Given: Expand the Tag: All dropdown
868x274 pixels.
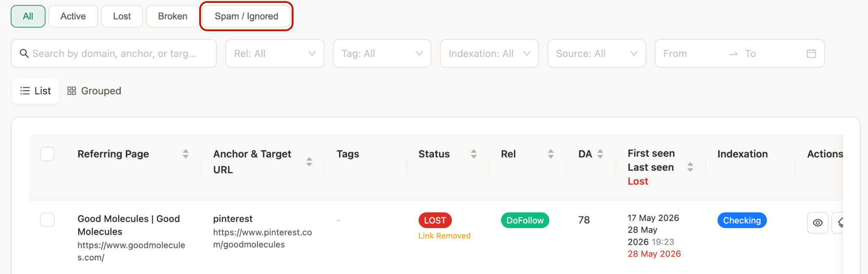Looking at the screenshot, I should pyautogui.click(x=382, y=53).
